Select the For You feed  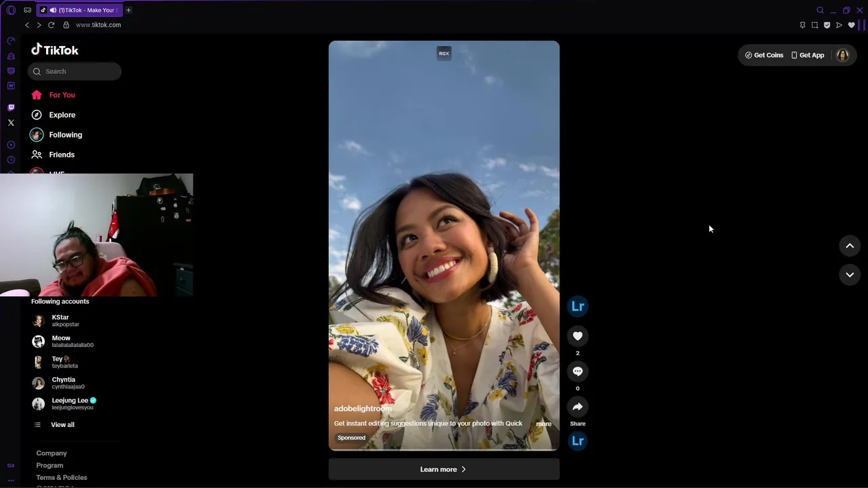coord(53,95)
